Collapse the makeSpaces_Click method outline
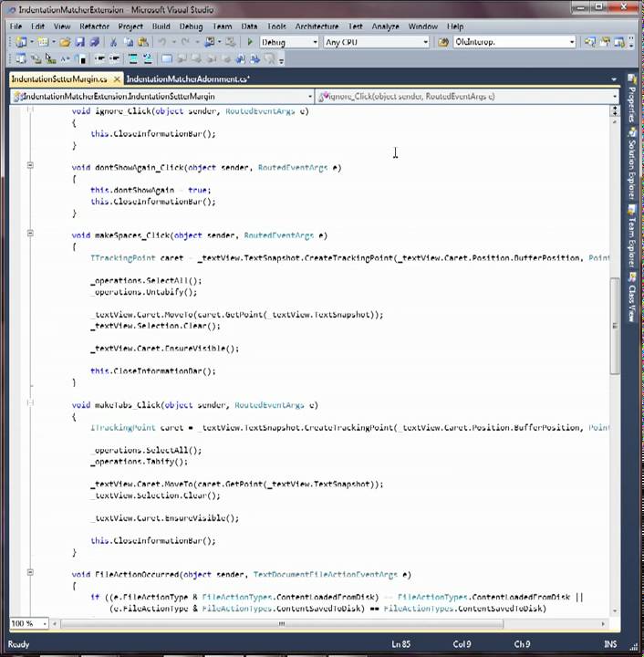Image resolution: width=644 pixels, height=657 pixels. point(30,234)
